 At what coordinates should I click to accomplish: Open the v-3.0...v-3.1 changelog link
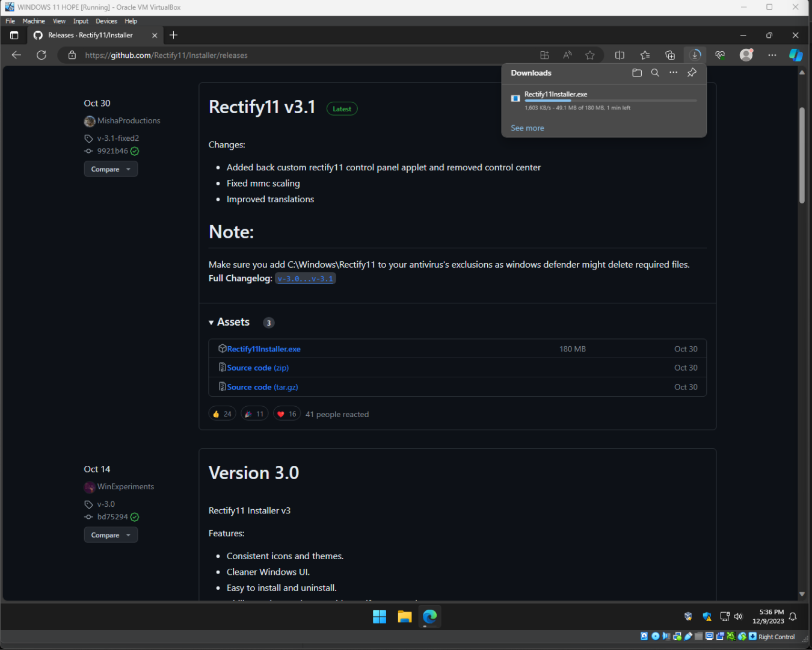coord(305,279)
